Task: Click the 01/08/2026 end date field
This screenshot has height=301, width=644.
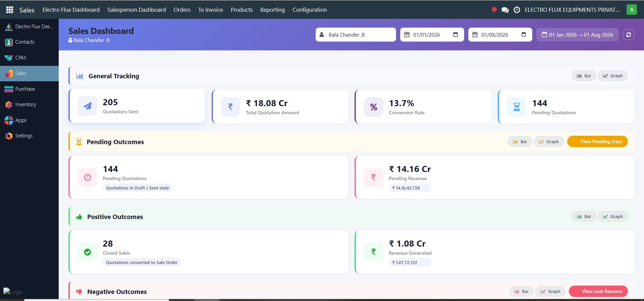Action: pyautogui.click(x=500, y=35)
